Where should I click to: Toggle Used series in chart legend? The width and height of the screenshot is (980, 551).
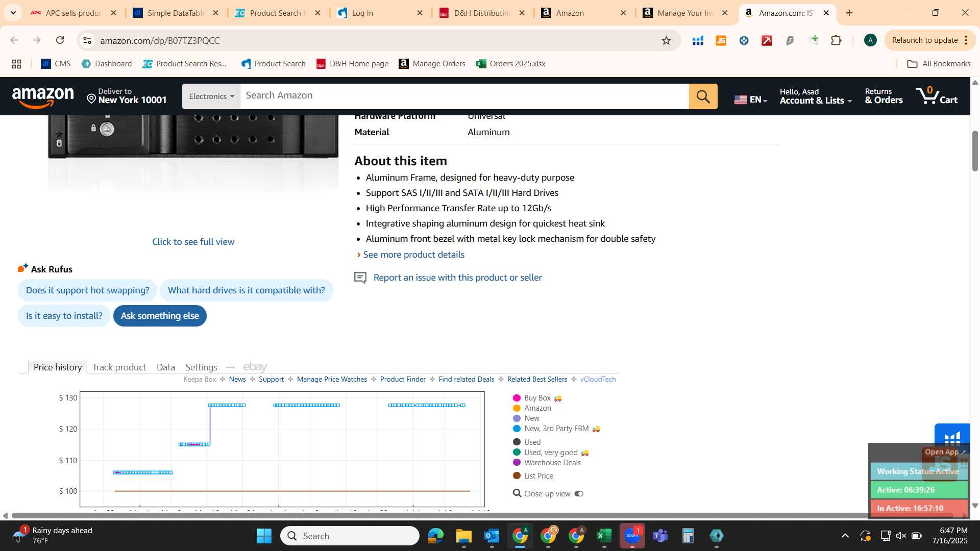527,442
